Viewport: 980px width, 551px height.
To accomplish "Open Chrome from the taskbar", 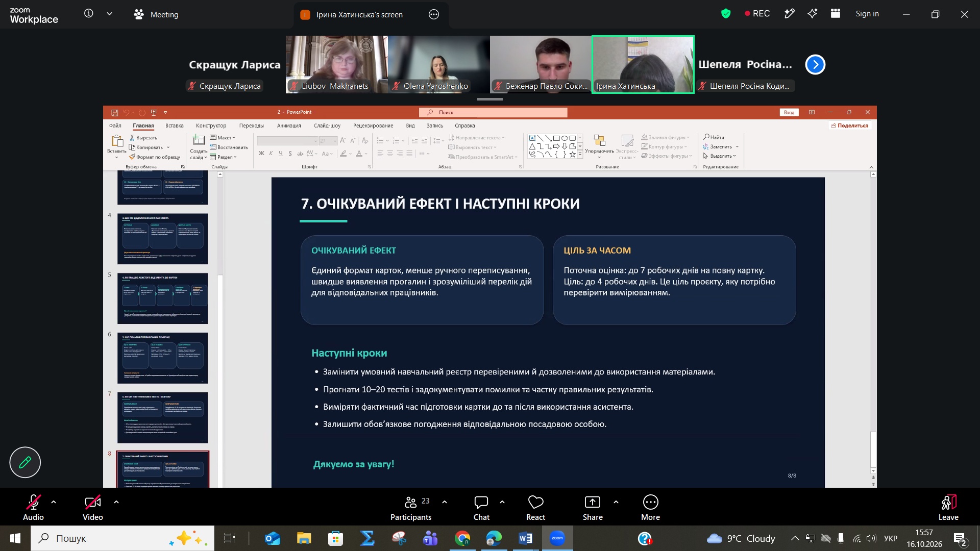I will 462,538.
